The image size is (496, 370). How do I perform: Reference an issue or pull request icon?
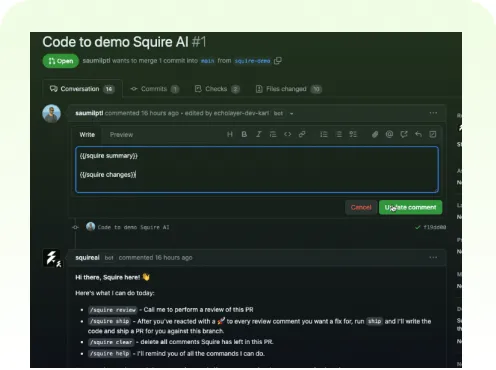point(404,134)
